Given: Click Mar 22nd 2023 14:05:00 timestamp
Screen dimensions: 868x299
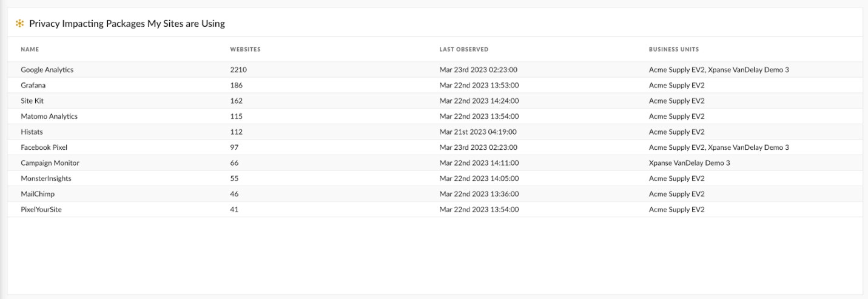Looking at the screenshot, I should [x=479, y=179].
